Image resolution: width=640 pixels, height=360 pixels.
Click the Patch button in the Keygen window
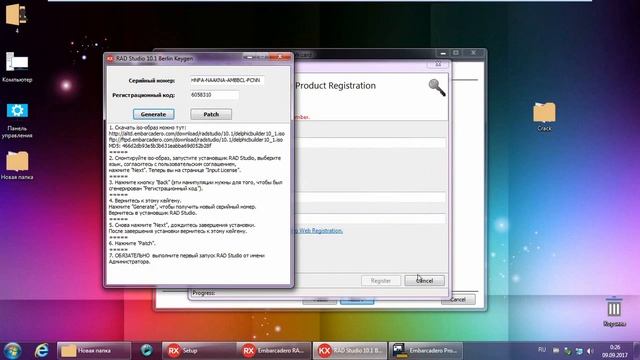pyautogui.click(x=211, y=114)
